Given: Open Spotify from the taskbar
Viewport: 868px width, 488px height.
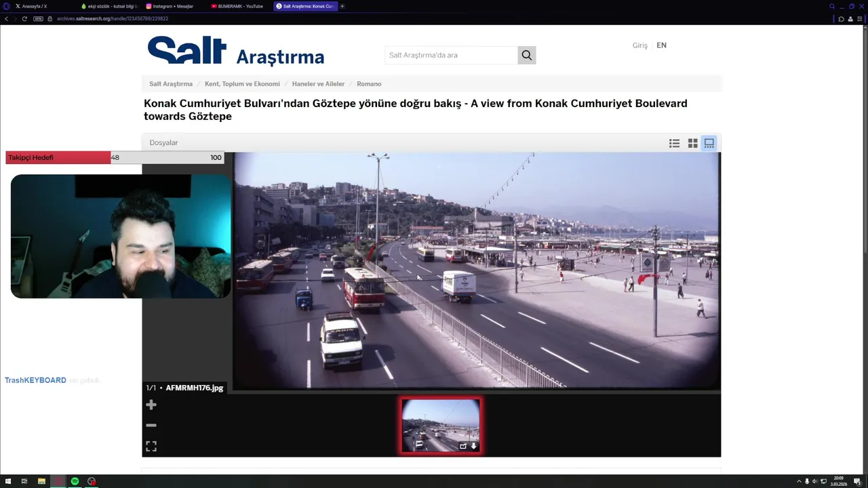Looking at the screenshot, I should (75, 481).
